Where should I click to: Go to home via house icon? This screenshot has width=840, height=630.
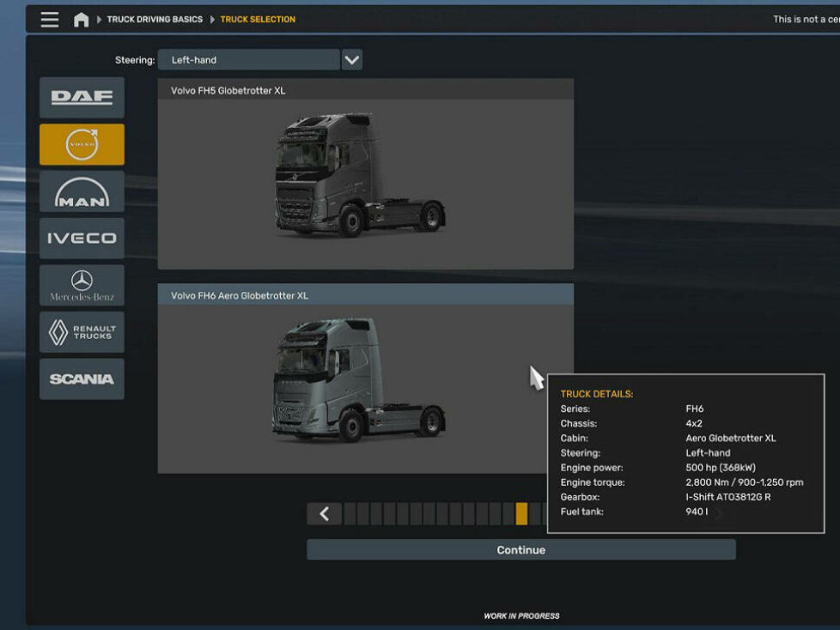[x=81, y=20]
